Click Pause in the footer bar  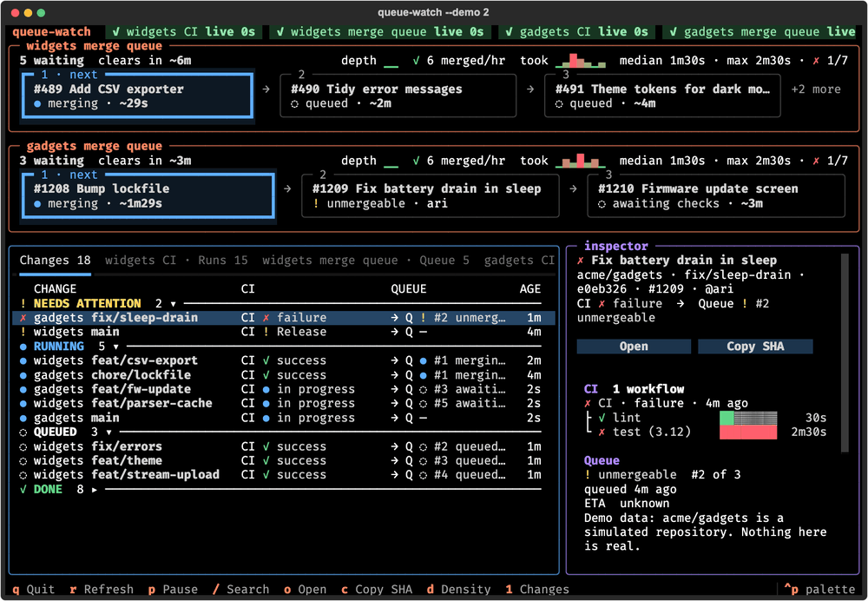click(173, 590)
